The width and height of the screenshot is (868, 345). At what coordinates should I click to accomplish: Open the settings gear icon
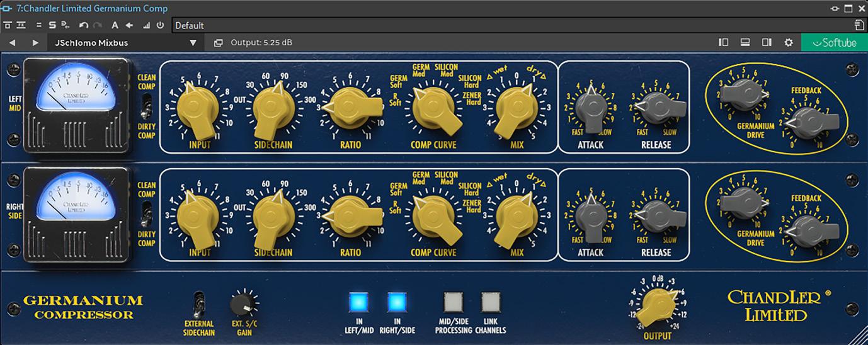click(789, 42)
